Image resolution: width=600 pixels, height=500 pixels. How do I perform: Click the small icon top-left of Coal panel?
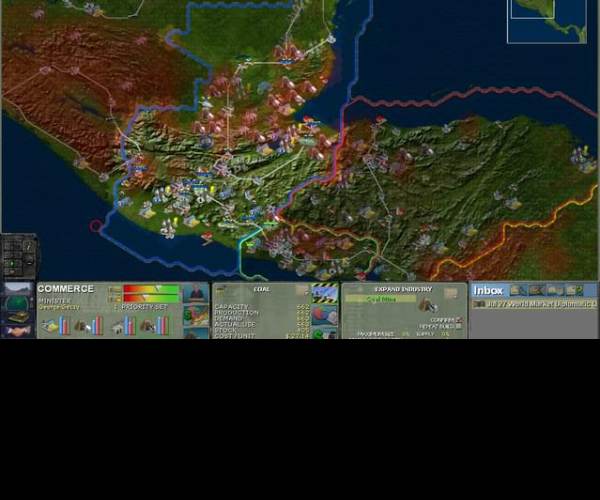(219, 289)
